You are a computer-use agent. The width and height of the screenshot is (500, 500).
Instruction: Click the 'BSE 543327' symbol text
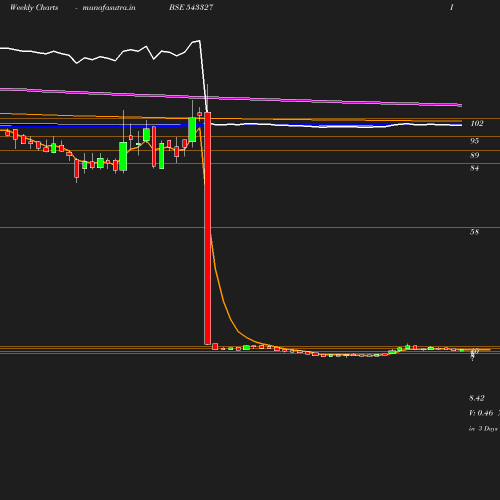191,7
